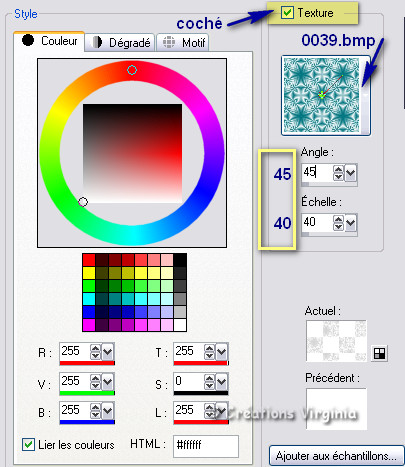Click the HTML color code field
Viewport: 405px width, 467px height.
point(206,446)
